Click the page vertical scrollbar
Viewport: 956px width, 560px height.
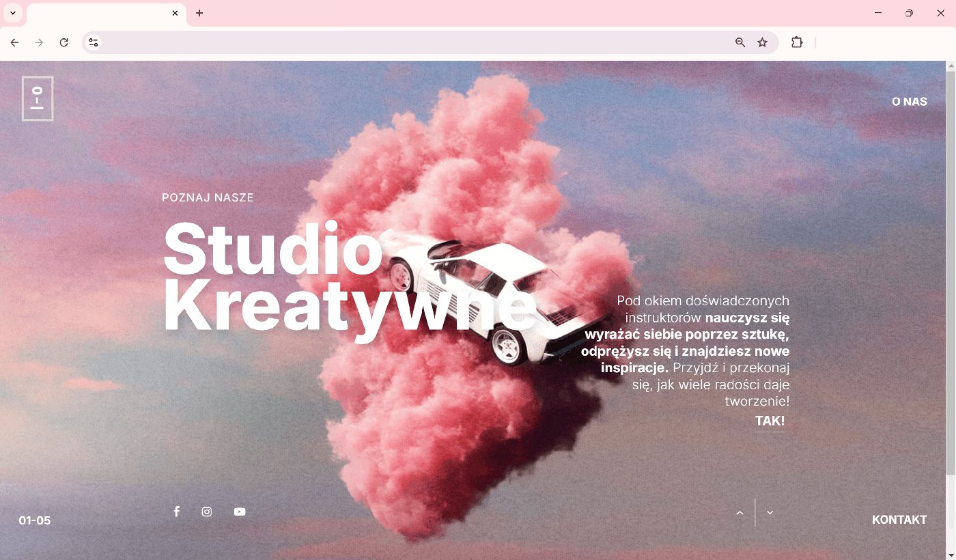pos(951,310)
